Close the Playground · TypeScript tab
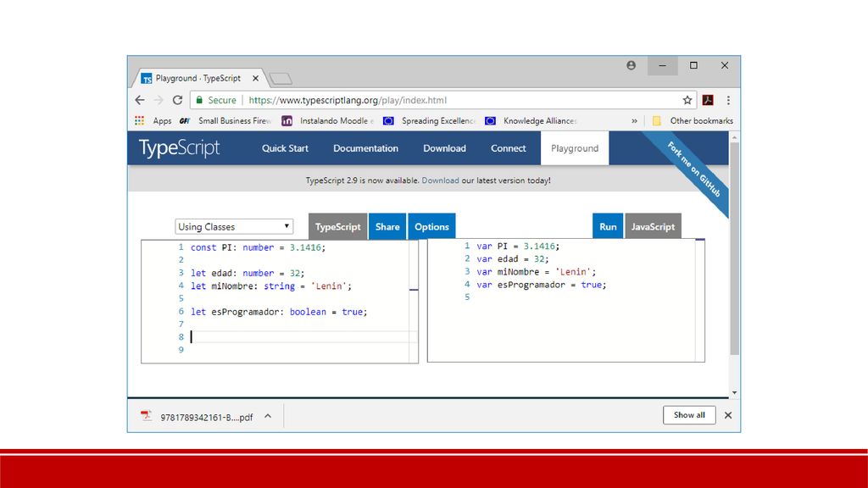Screen dimensions: 868x488 click(255, 79)
